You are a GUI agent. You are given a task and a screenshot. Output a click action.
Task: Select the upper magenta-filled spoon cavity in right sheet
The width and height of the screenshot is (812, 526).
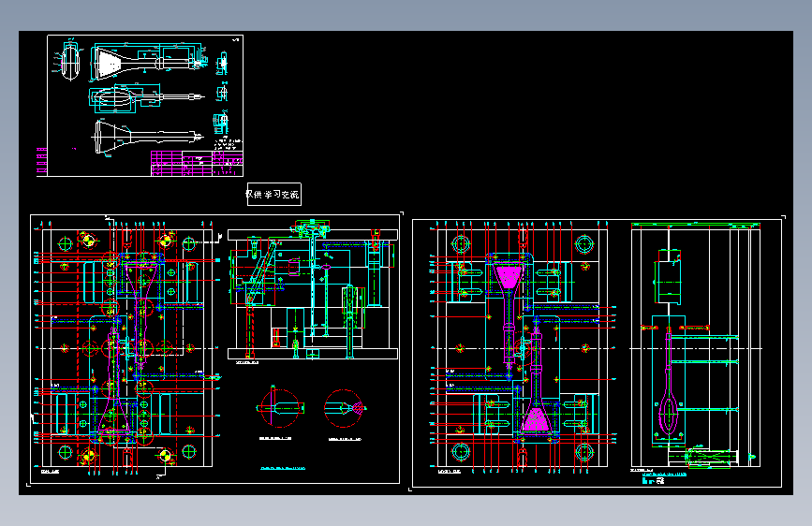coord(509,276)
